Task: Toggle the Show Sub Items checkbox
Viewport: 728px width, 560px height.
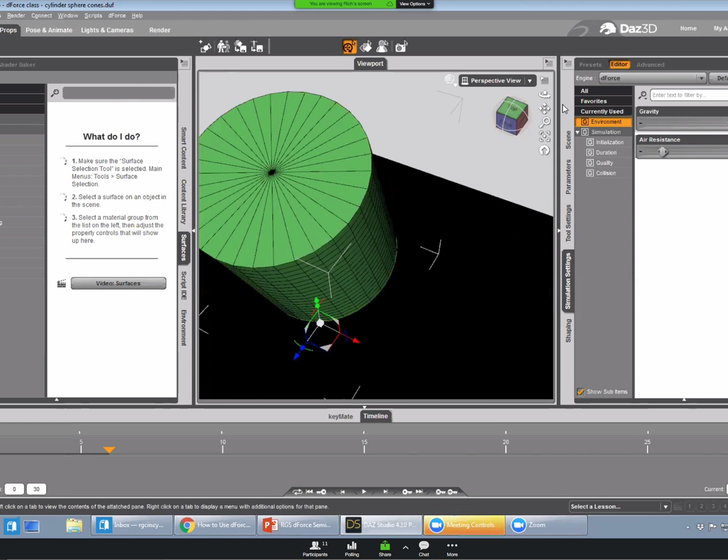Action: [x=580, y=391]
